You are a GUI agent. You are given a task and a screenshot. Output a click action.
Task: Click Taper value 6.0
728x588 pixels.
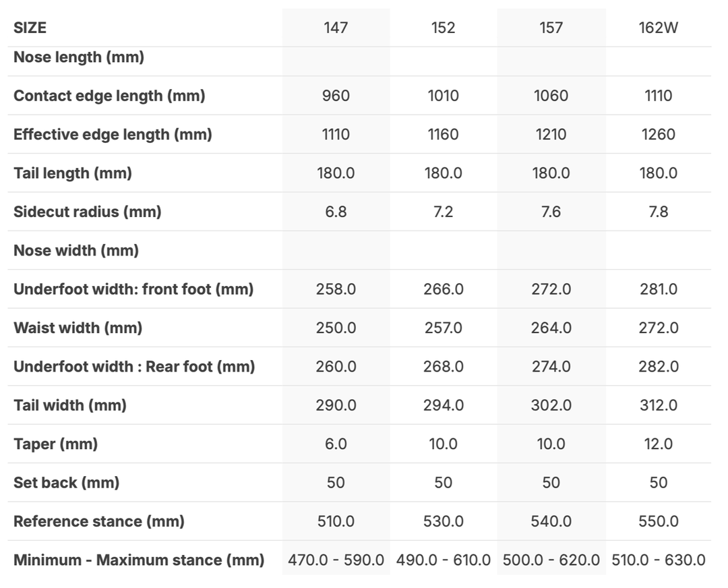pos(336,444)
